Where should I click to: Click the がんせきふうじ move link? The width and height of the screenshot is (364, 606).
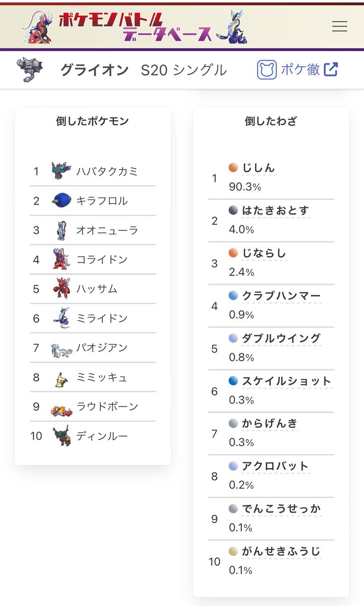281,551
